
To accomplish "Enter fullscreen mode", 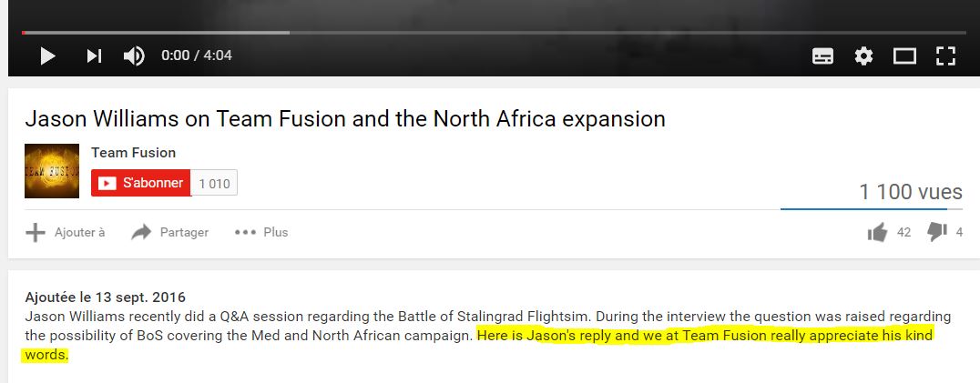I will (945, 56).
